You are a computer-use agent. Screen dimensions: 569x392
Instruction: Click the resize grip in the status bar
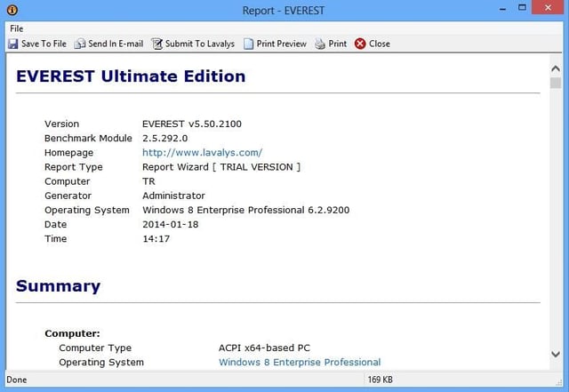(x=559, y=382)
